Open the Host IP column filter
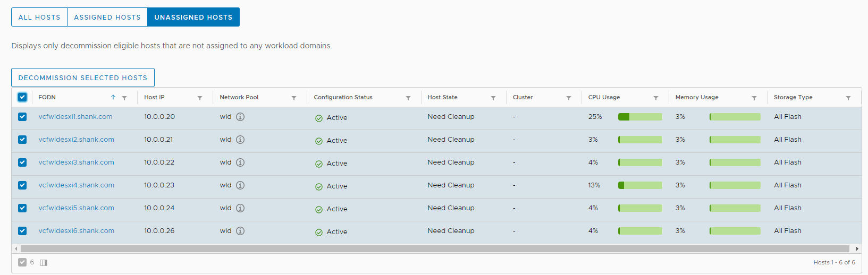The height and width of the screenshot is (275, 868). (x=200, y=98)
